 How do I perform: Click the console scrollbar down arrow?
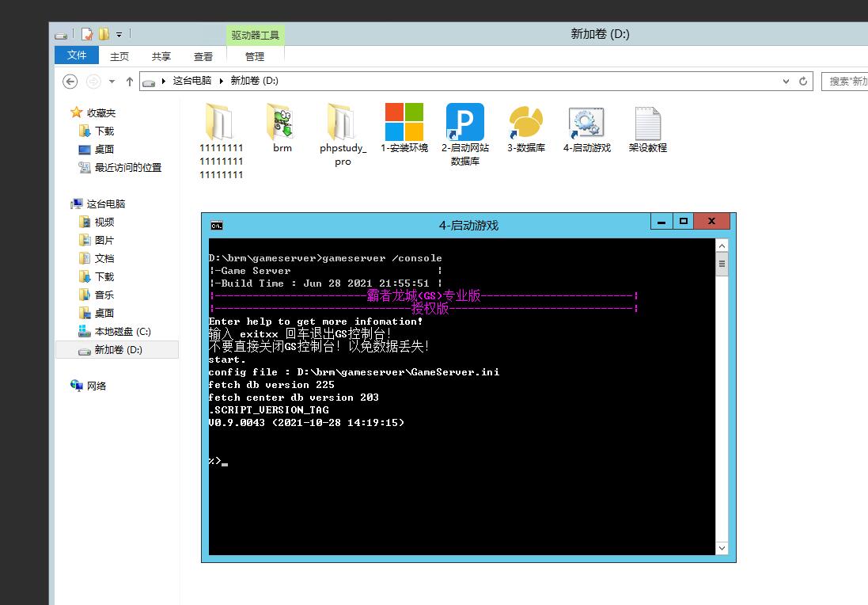(x=722, y=548)
